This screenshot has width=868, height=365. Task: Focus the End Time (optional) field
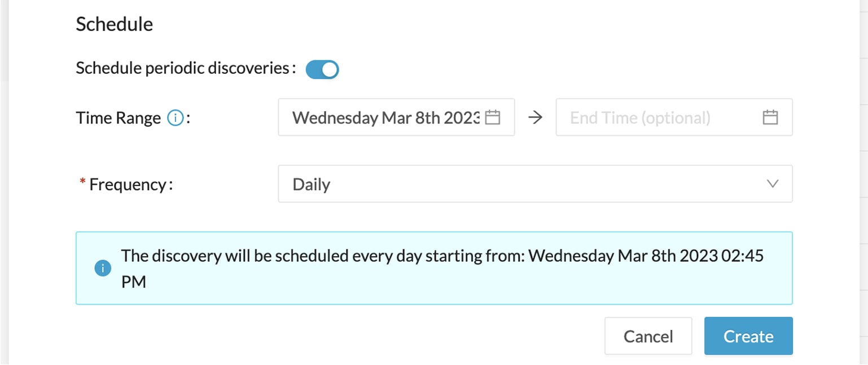[674, 117]
